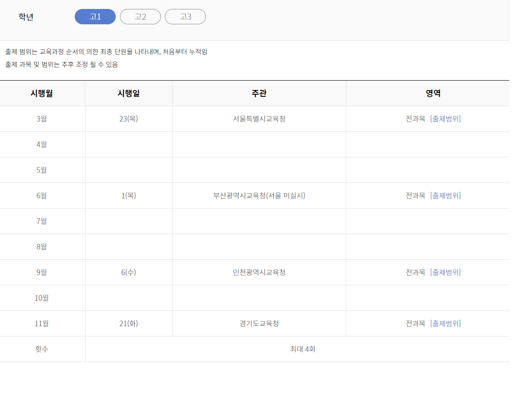Viewport: 532px width, 403px height.
Task: Click the 시행월 column header
Action: click(42, 93)
